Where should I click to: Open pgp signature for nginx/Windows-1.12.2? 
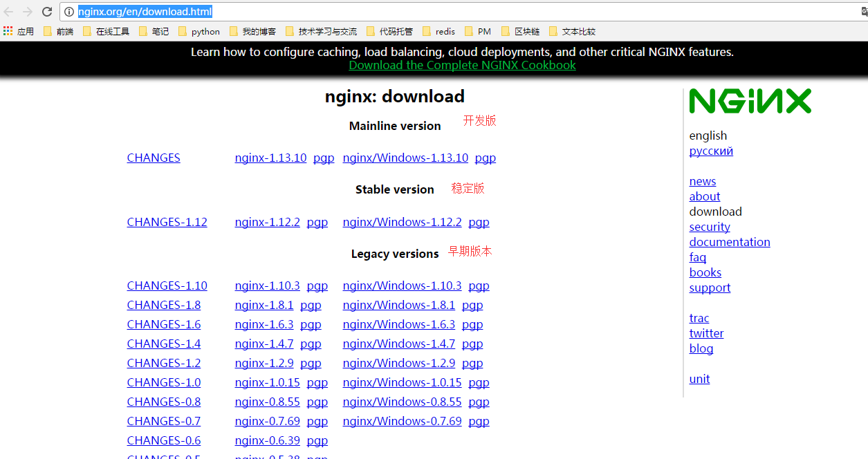[479, 223]
